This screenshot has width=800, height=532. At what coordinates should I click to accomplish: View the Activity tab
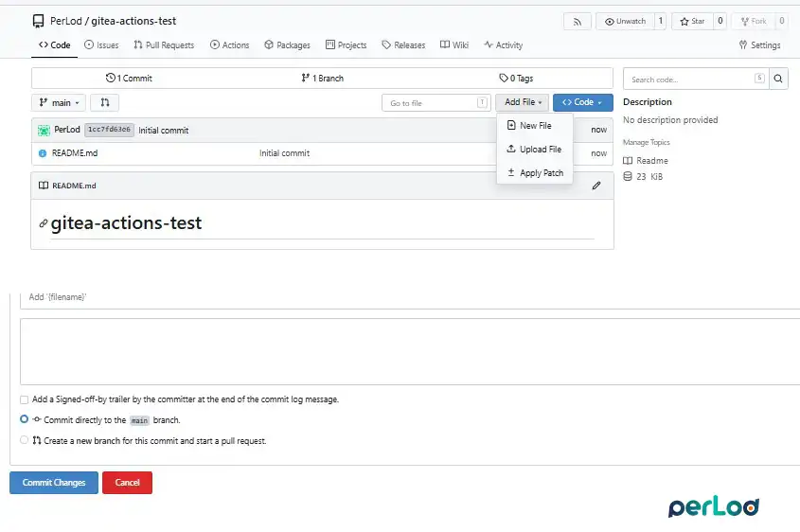pos(503,44)
